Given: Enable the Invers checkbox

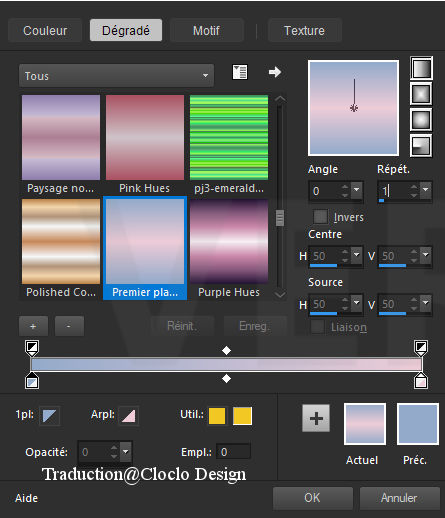Looking at the screenshot, I should point(320,217).
